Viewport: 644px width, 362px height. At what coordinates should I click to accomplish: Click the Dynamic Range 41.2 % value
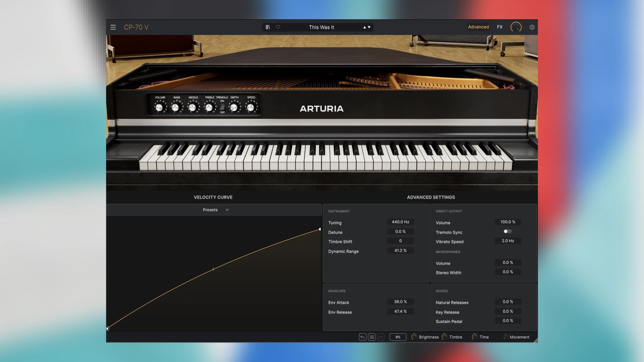coord(400,251)
